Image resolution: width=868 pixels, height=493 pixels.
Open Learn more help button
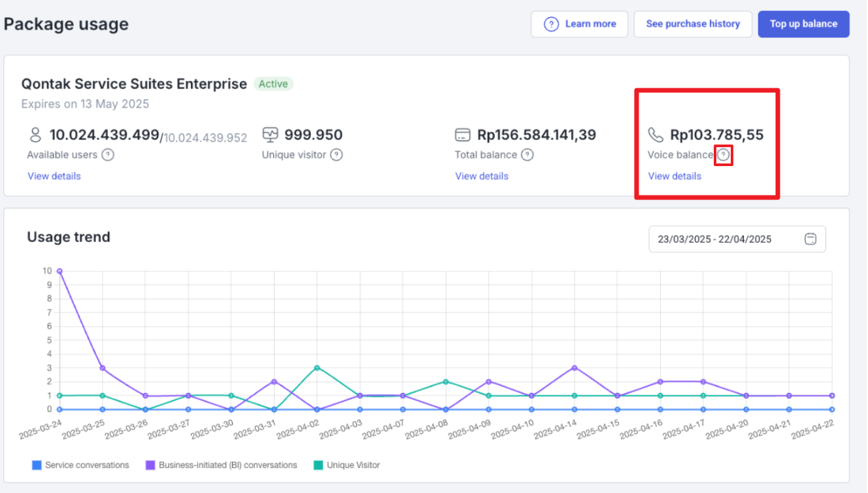(x=580, y=24)
